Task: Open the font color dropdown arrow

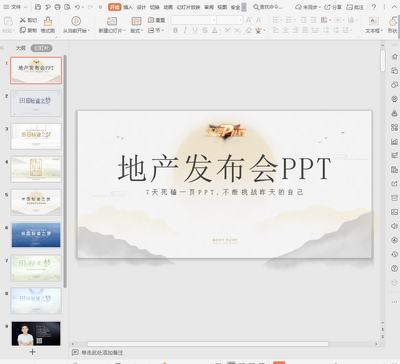Action: tap(220, 31)
